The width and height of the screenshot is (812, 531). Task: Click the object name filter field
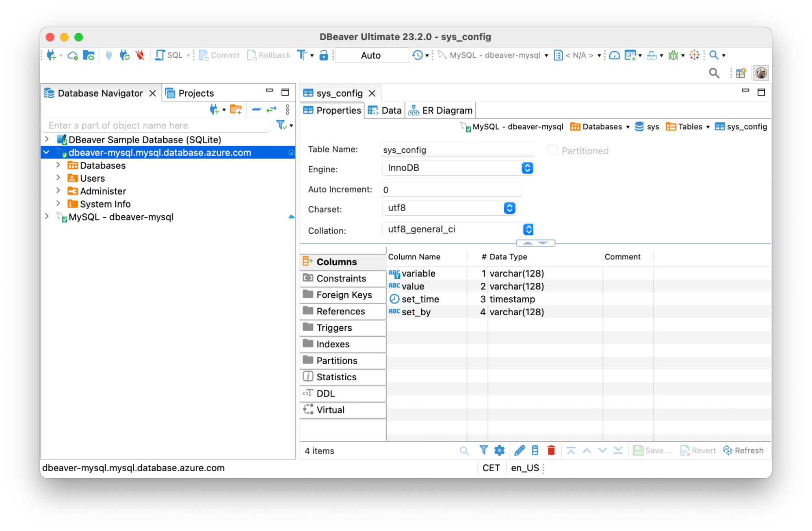(x=156, y=126)
